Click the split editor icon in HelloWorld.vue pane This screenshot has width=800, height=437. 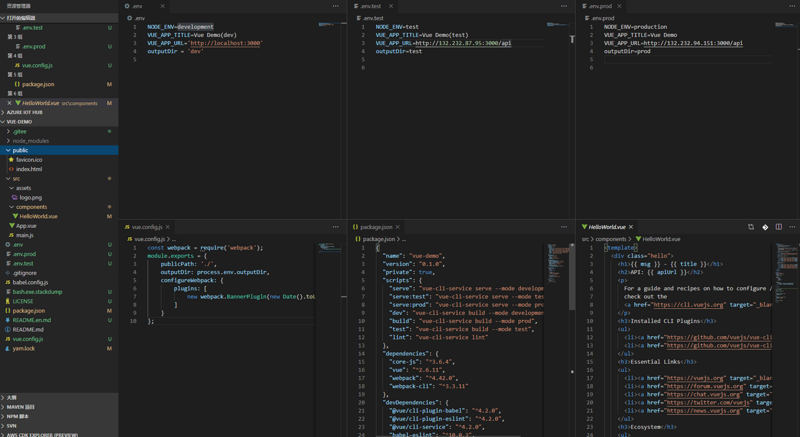coord(779,227)
